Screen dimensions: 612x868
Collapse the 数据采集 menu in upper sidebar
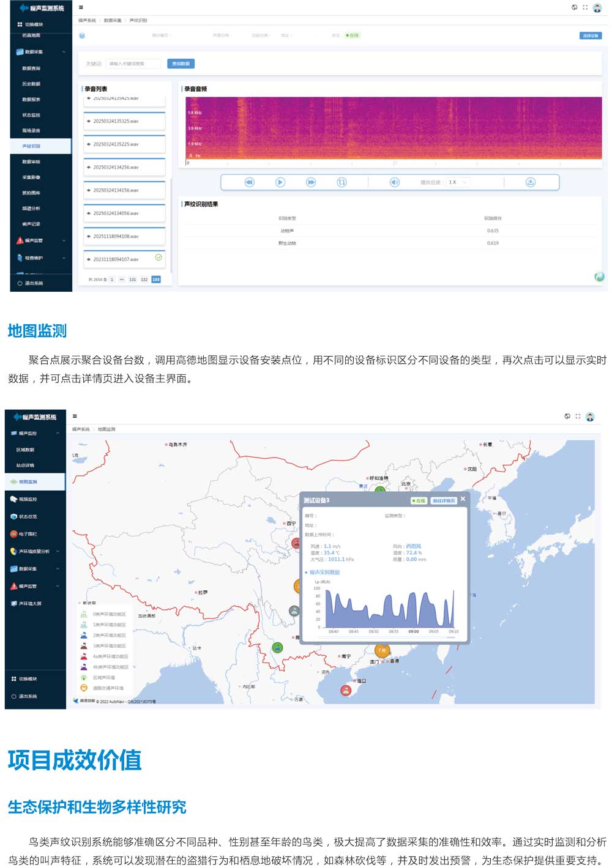coord(64,52)
